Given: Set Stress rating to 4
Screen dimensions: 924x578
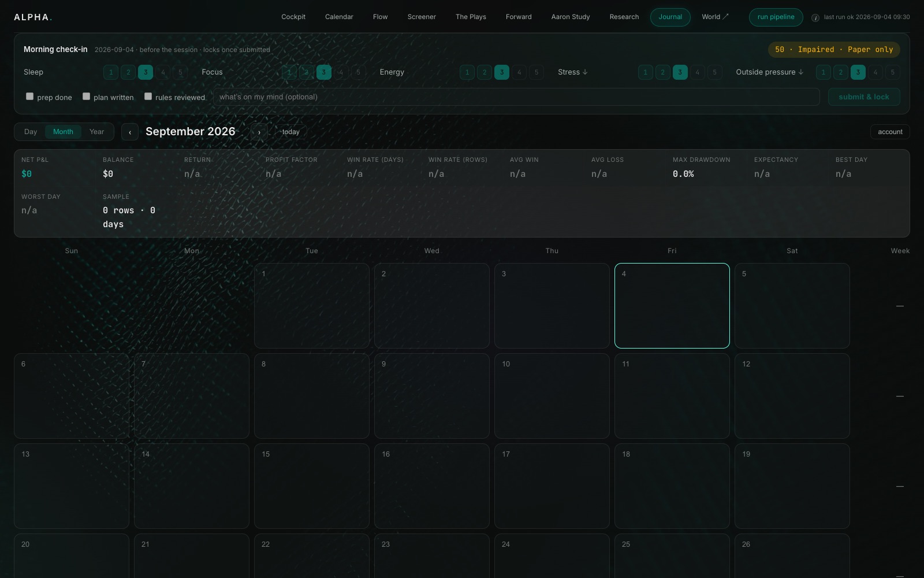Looking at the screenshot, I should [x=697, y=72].
